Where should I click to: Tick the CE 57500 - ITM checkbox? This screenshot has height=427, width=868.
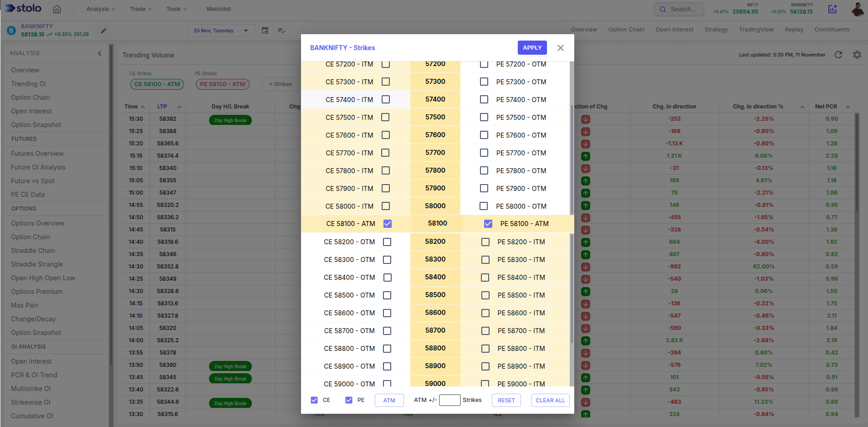click(385, 117)
